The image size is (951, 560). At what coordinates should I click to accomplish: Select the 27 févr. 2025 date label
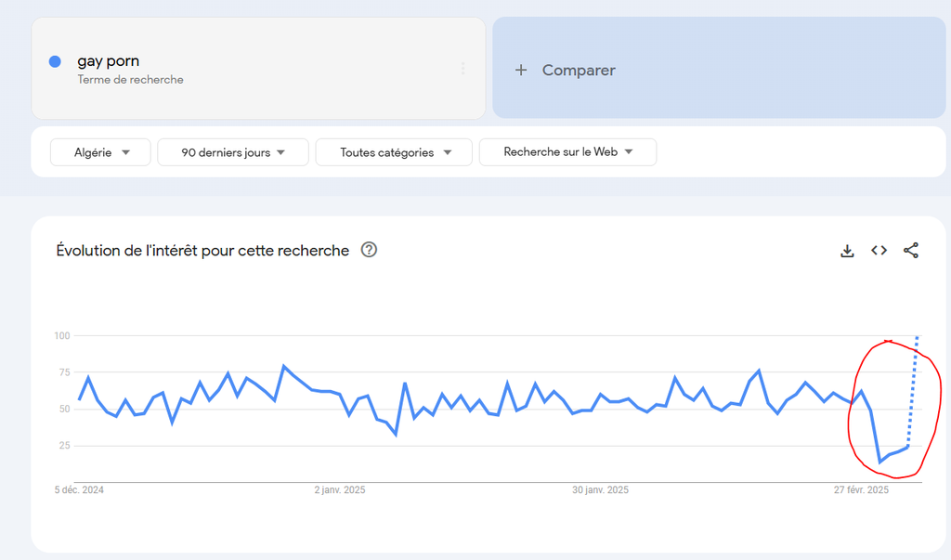coord(859,490)
